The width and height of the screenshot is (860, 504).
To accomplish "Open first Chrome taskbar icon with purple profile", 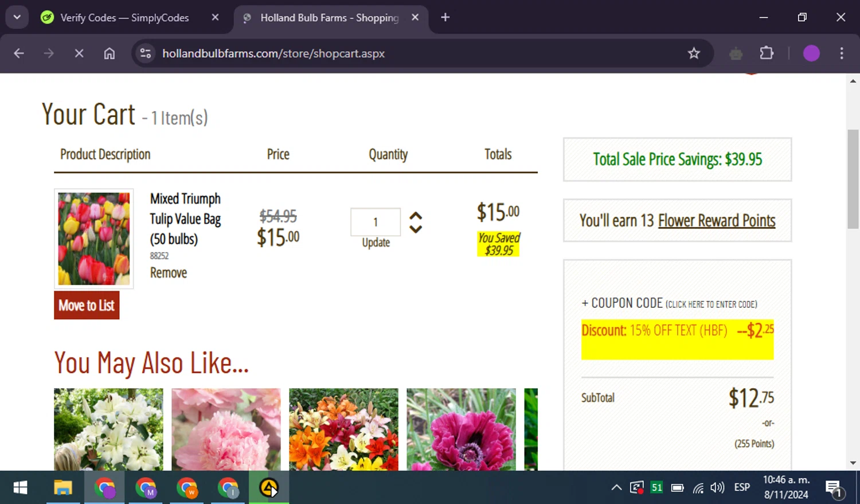I will pos(105,488).
